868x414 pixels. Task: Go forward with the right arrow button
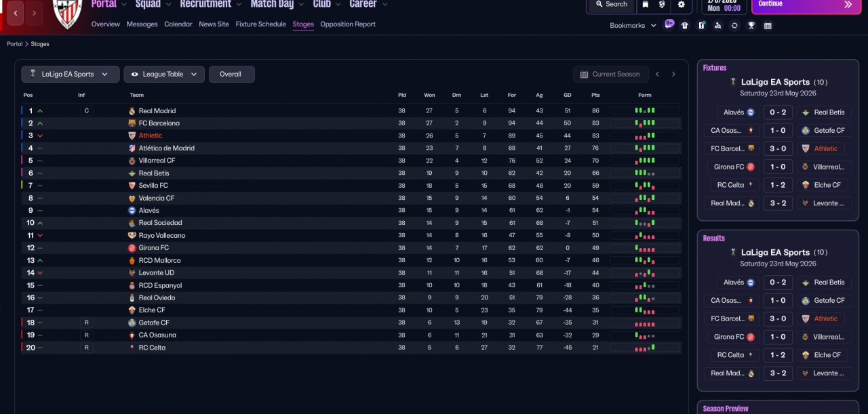pos(35,13)
